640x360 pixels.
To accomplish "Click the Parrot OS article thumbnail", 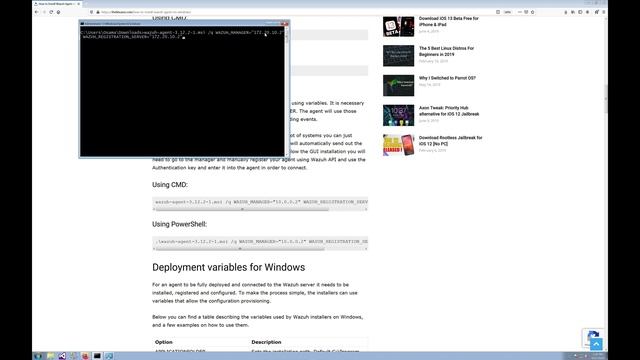I will [398, 85].
